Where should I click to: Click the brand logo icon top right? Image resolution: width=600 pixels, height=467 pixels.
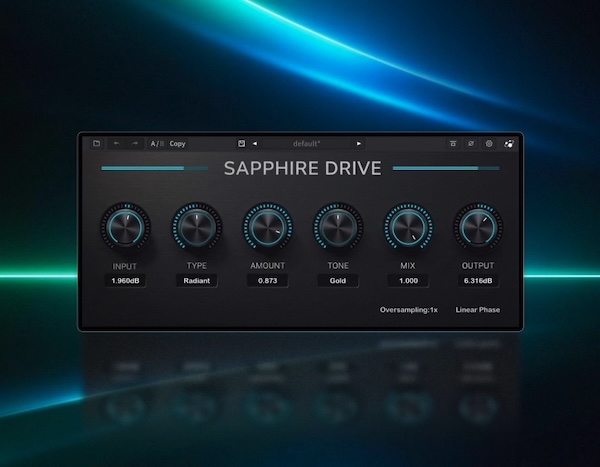pyautogui.click(x=509, y=144)
